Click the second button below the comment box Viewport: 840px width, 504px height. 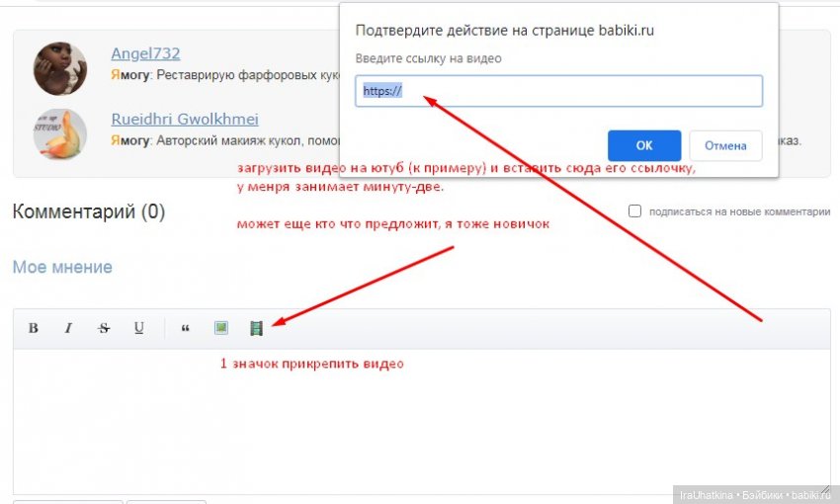[166, 501]
